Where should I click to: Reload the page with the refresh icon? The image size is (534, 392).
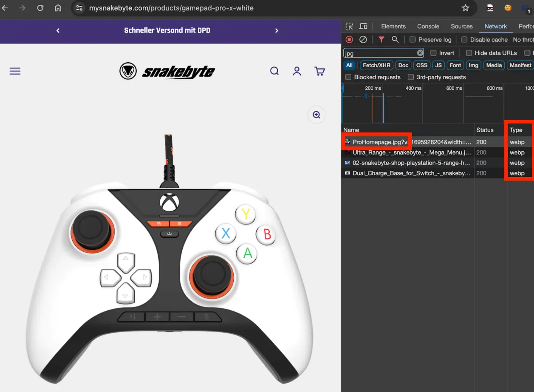[x=40, y=8]
